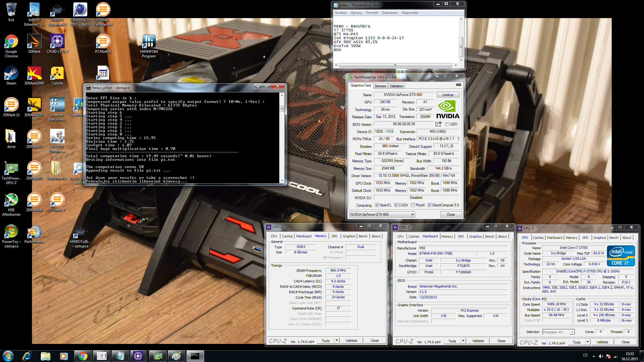Launch HWBOT Aquamark3 shortcut
The image size is (644, 362).
57,14
